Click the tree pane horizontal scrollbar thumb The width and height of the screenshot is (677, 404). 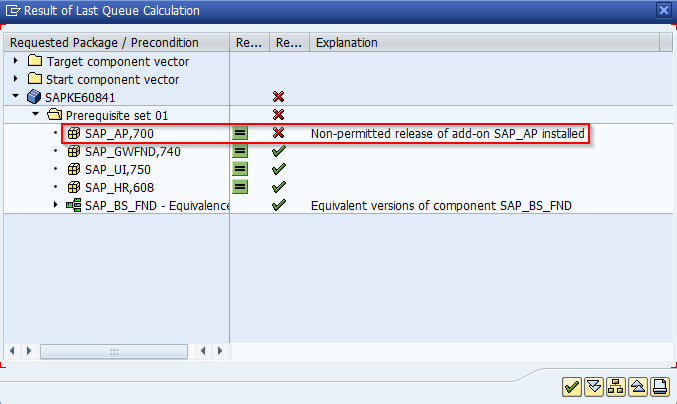click(114, 351)
